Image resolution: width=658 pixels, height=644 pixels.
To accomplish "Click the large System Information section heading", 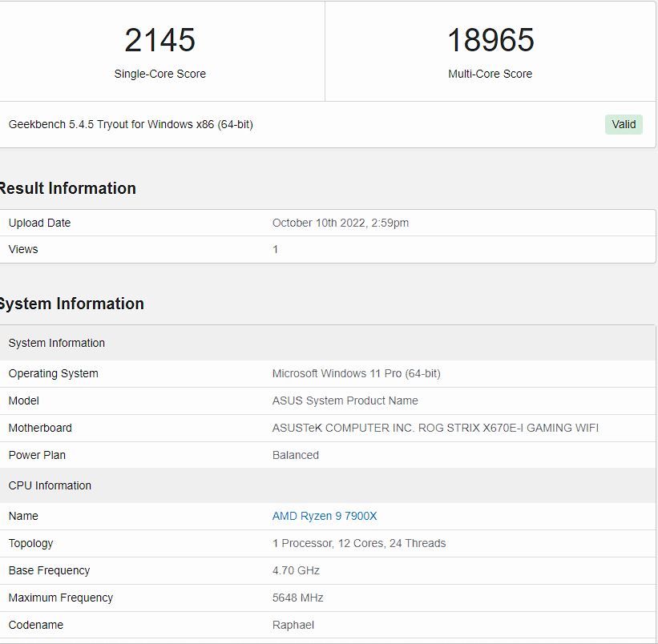I will tap(72, 304).
